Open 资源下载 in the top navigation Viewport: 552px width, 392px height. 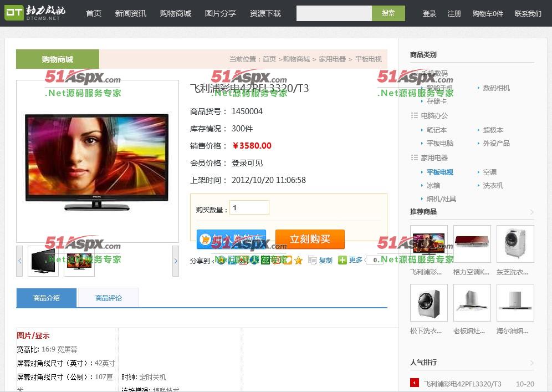265,13
